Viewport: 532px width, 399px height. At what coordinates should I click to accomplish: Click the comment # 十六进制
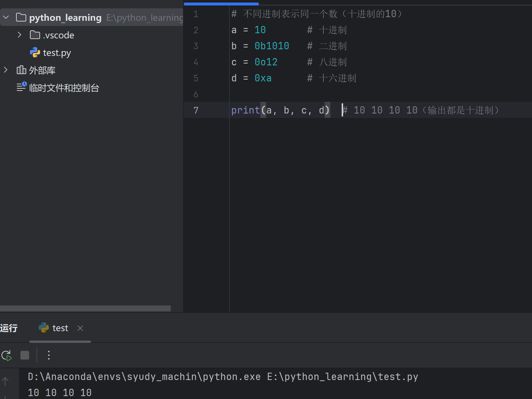click(x=332, y=78)
